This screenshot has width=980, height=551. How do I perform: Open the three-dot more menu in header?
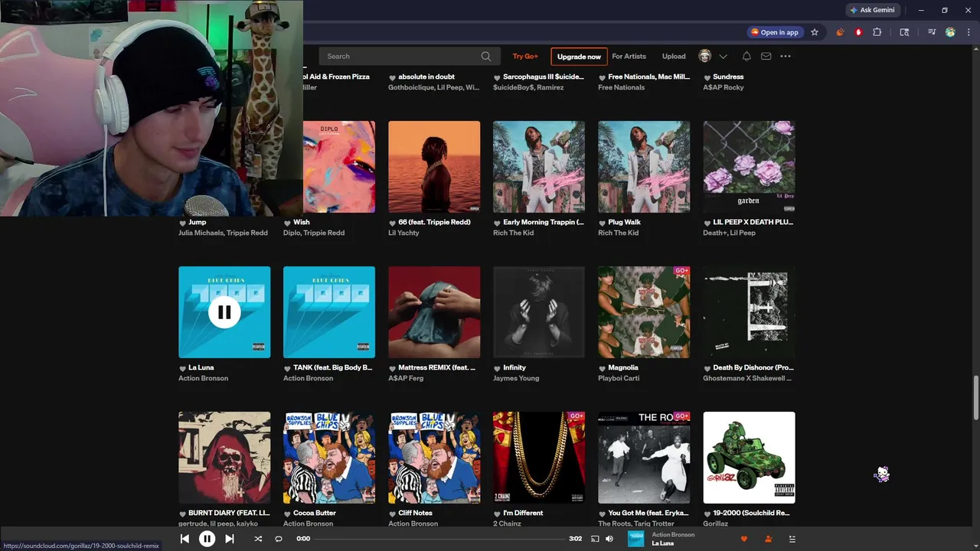(786, 57)
